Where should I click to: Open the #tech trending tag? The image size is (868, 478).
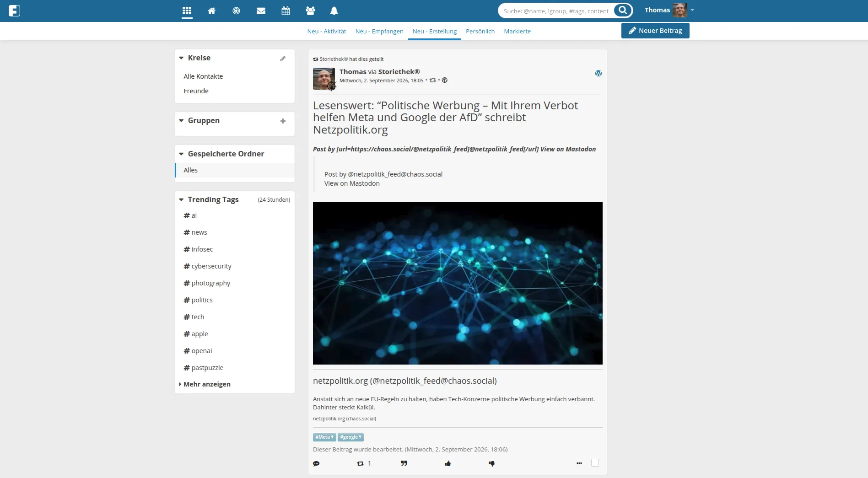click(x=194, y=317)
